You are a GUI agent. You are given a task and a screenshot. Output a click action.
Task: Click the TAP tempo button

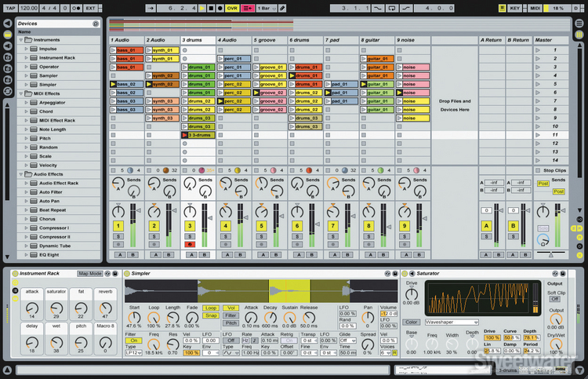(10, 8)
